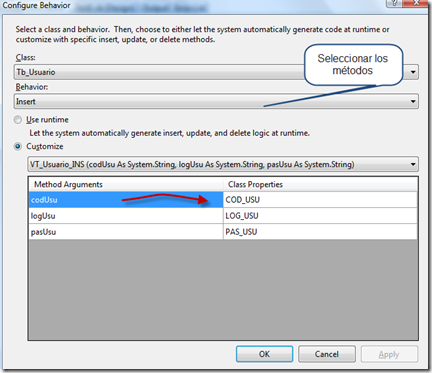Click the arrow of the Behavior combo box
The height and width of the screenshot is (373, 432).
413,101
